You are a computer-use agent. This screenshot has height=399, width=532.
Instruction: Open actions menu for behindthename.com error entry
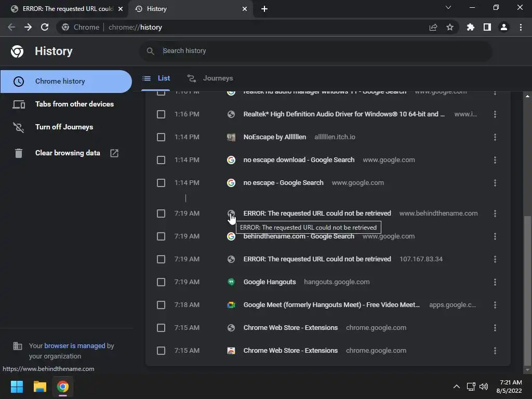pyautogui.click(x=495, y=214)
